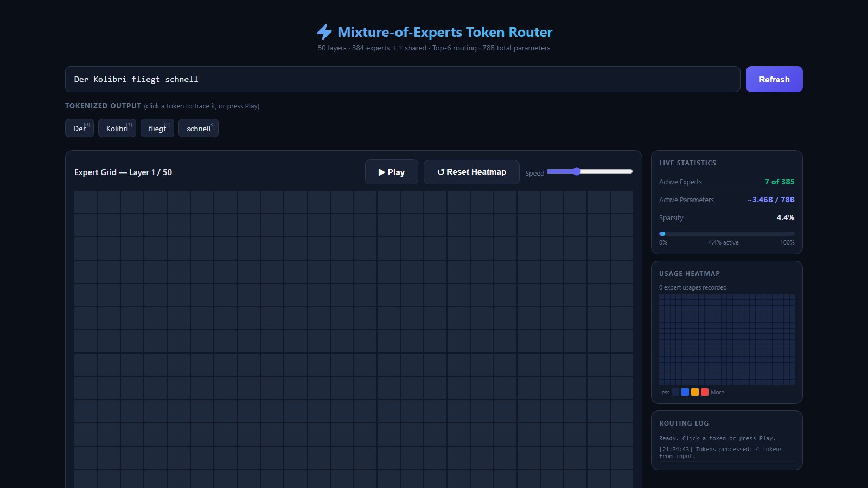Click the sparsity progress bar
Viewport: 868px width, 488px height.
727,234
